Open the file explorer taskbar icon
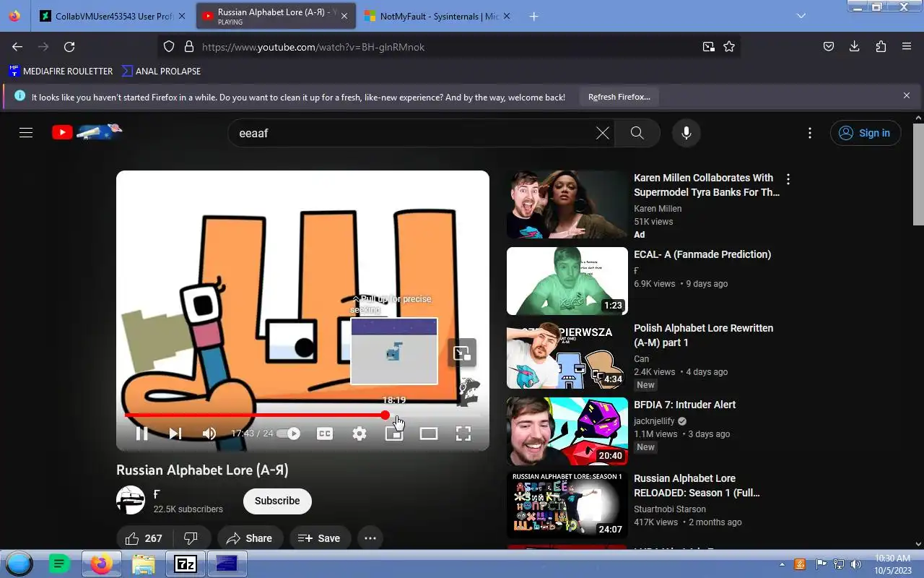The image size is (924, 578). tap(144, 564)
